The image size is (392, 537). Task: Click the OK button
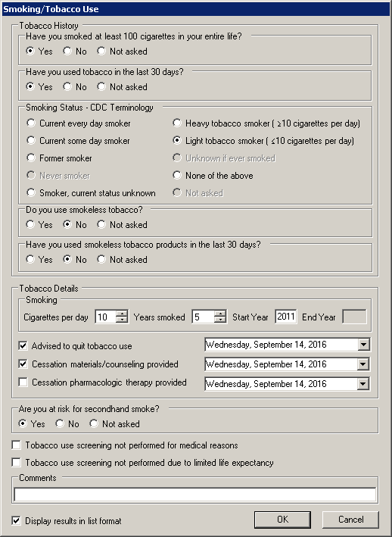tap(282, 520)
